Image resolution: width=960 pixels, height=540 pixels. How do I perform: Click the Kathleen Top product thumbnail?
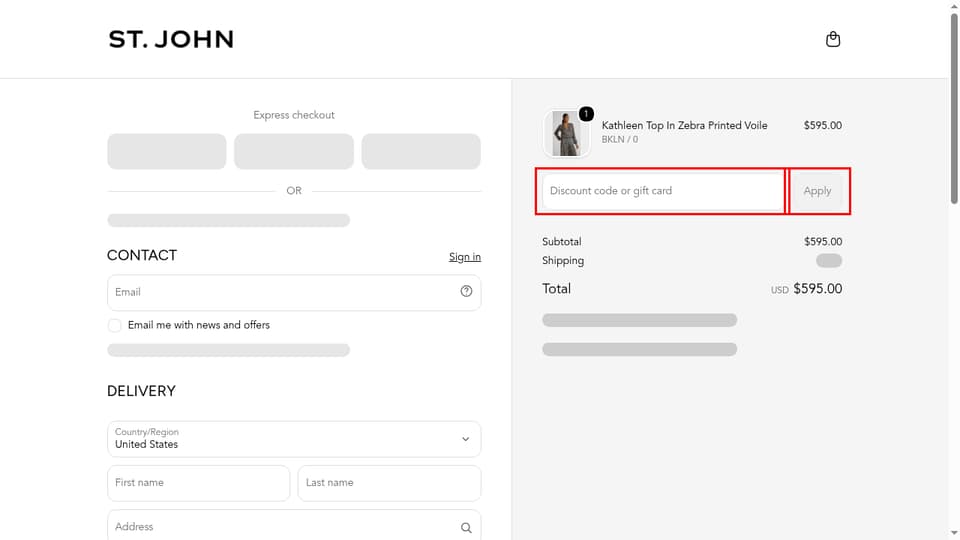566,133
